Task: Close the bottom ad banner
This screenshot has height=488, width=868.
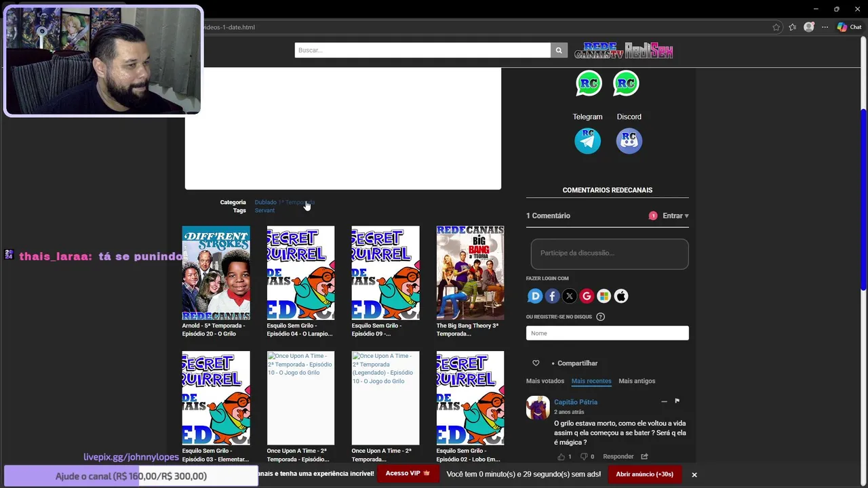Action: (x=694, y=474)
